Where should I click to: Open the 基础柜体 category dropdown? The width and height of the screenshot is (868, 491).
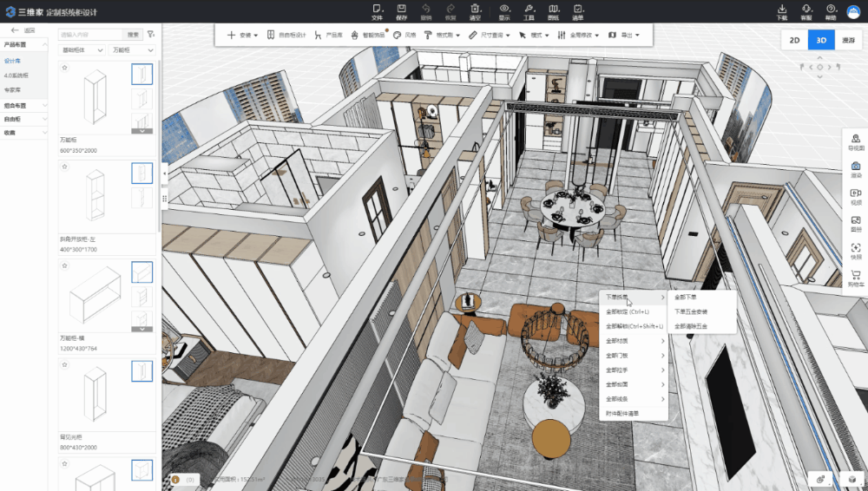(82, 50)
